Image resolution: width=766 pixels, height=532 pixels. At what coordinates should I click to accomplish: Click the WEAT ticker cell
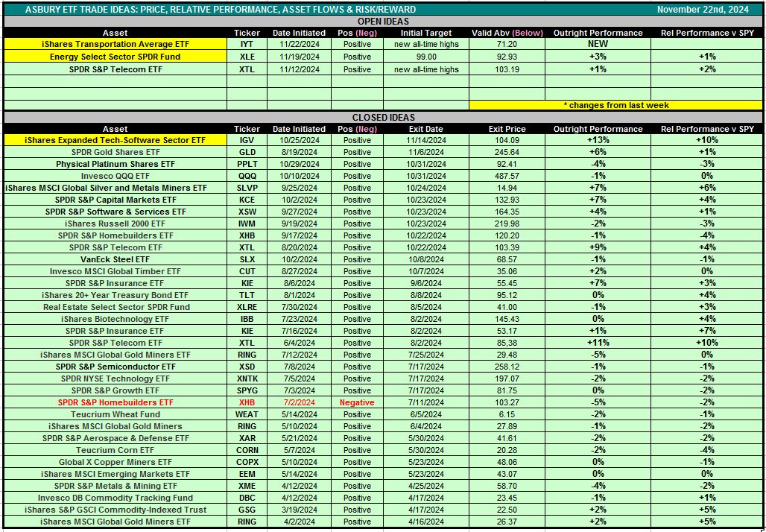(x=247, y=414)
